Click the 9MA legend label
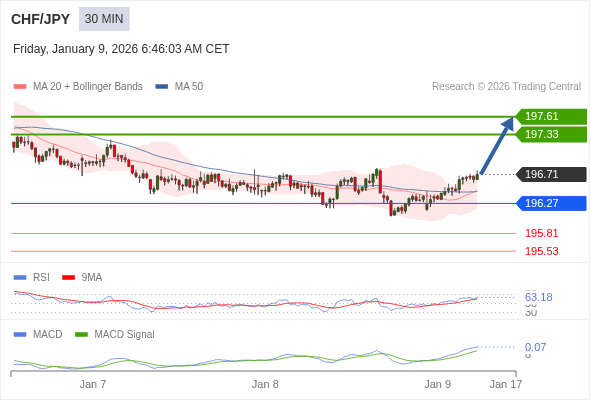590x400 pixels. coord(92,278)
